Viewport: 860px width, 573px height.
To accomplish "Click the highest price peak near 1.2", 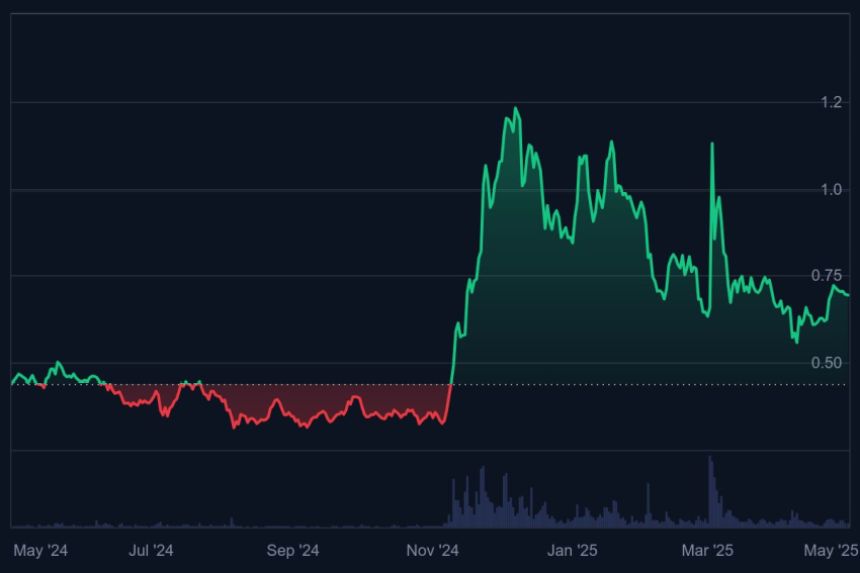I will [515, 108].
